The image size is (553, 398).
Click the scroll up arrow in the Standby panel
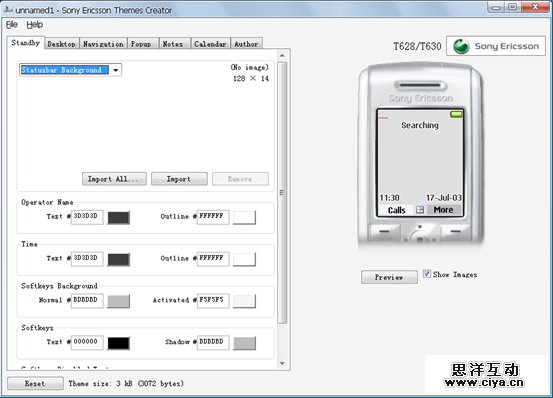click(282, 55)
